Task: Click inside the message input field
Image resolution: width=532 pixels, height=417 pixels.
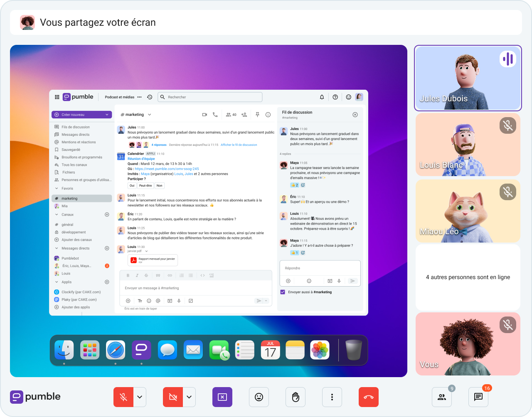Action: tap(175, 287)
